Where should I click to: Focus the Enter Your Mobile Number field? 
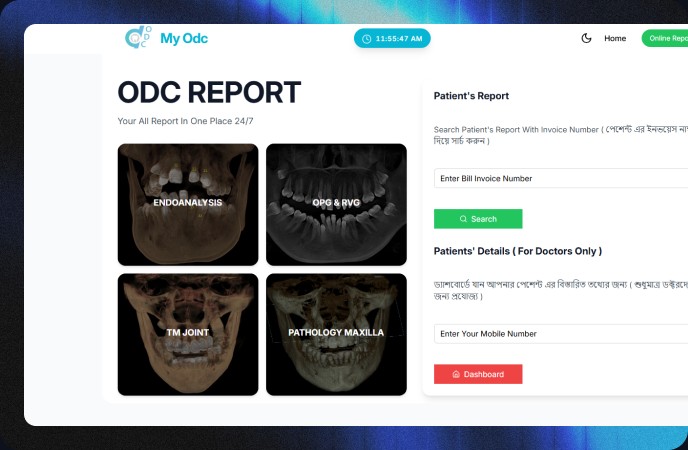[561, 334]
